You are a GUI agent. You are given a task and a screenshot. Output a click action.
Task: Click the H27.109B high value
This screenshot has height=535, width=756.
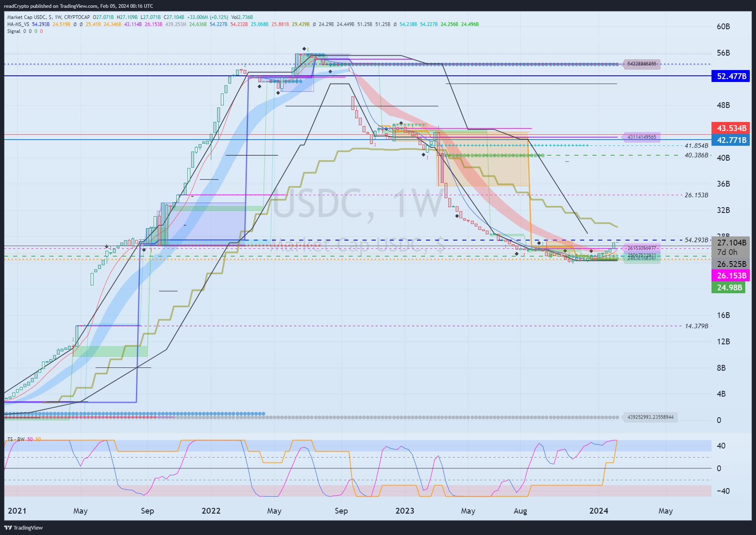127,17
